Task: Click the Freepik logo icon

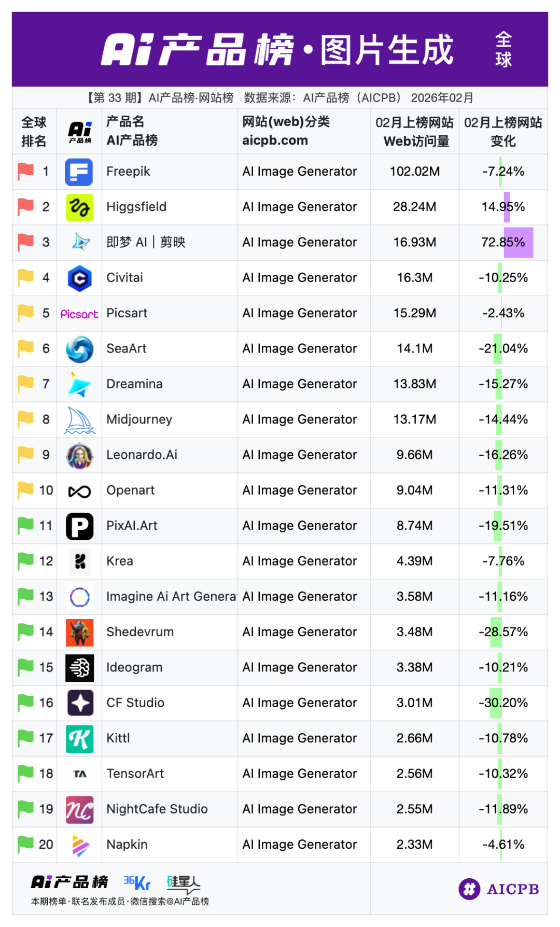Action: [x=79, y=172]
